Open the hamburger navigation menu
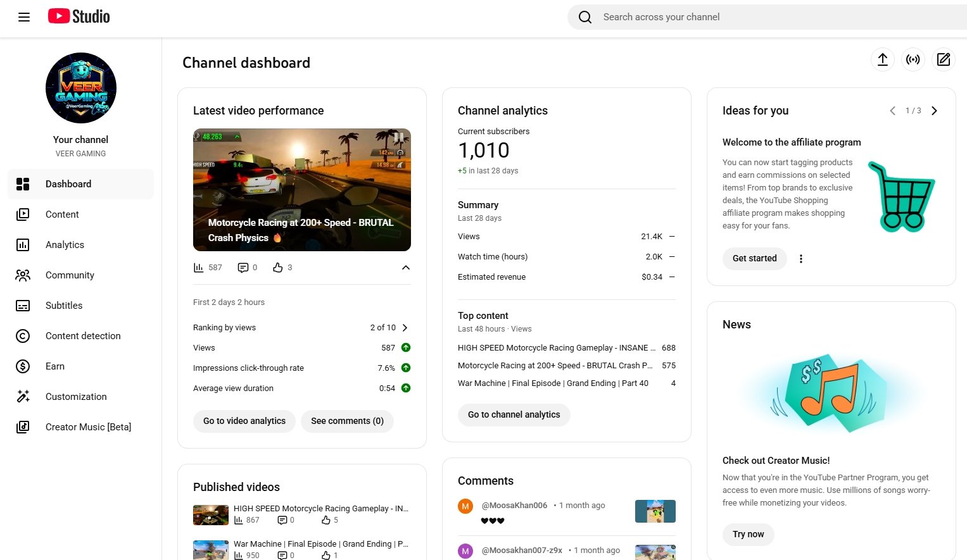The width and height of the screenshot is (967, 560). pos(24,17)
